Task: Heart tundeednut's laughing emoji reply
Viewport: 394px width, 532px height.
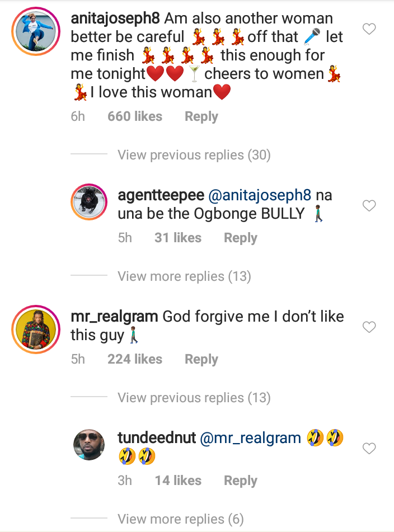Action: pos(369,449)
